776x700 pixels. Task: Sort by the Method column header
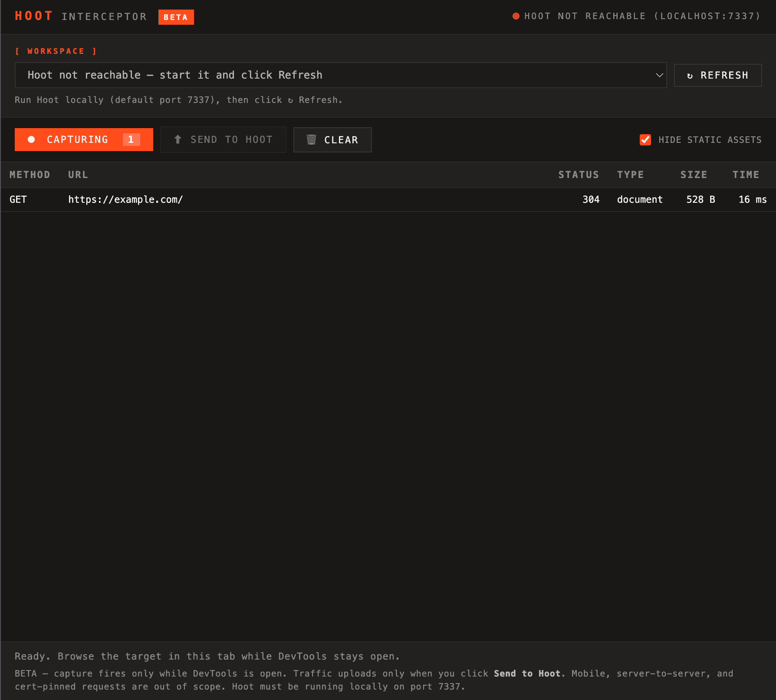point(30,175)
